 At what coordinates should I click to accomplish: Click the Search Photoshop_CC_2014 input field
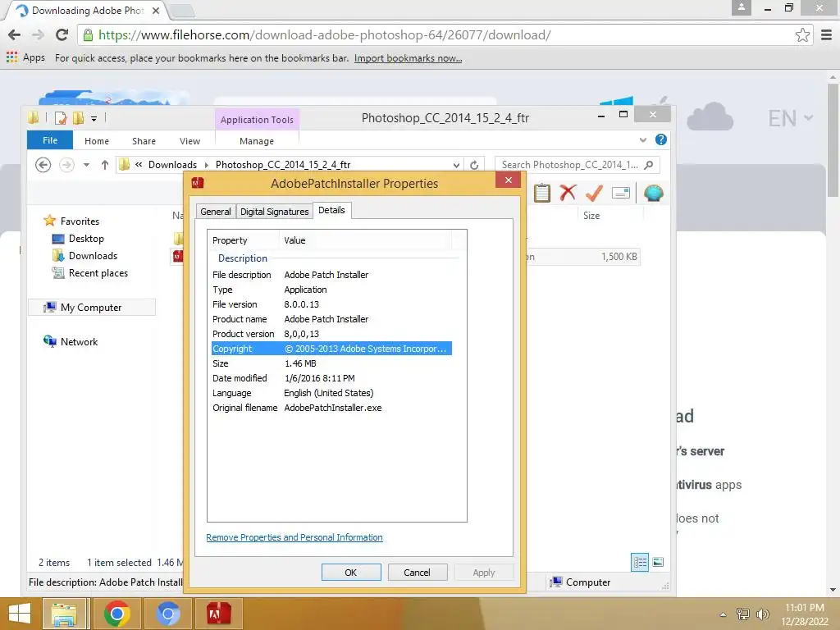569,165
